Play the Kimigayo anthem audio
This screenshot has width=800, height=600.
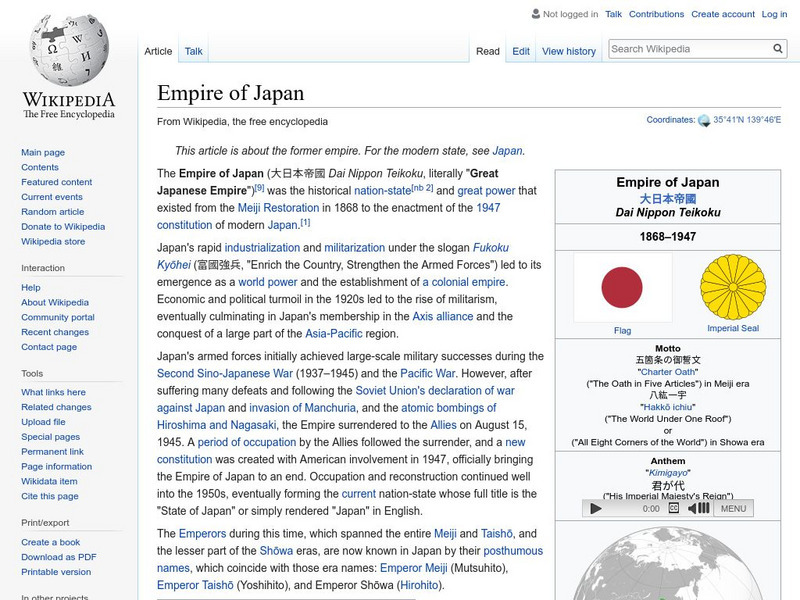(596, 509)
